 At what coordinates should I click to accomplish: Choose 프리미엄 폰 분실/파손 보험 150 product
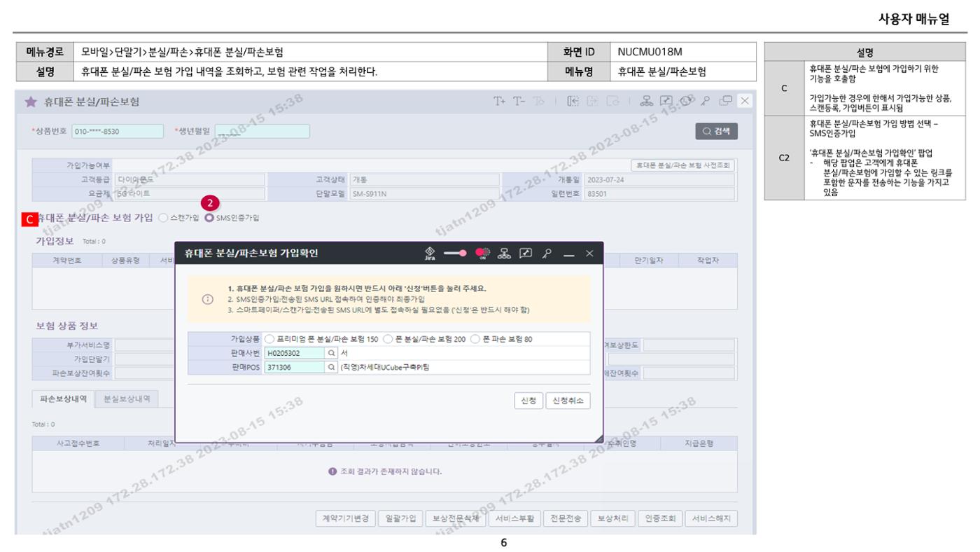coord(269,339)
